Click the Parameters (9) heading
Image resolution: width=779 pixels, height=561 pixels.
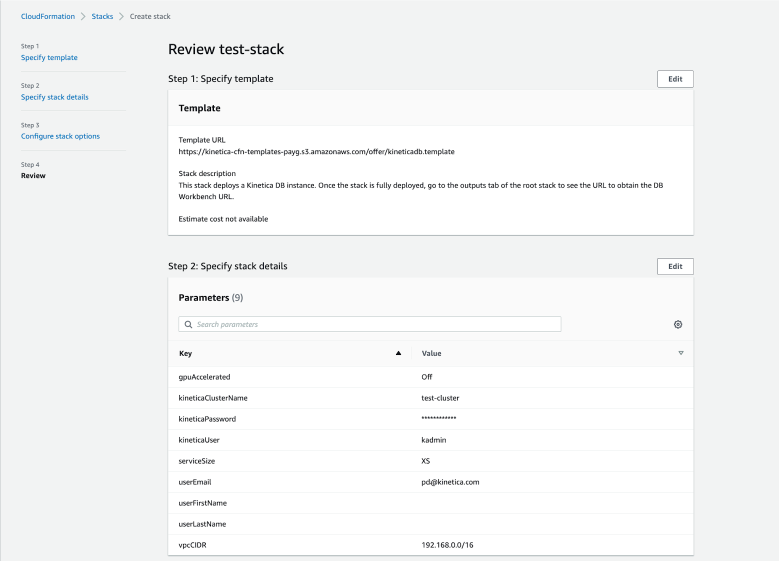tap(211, 298)
